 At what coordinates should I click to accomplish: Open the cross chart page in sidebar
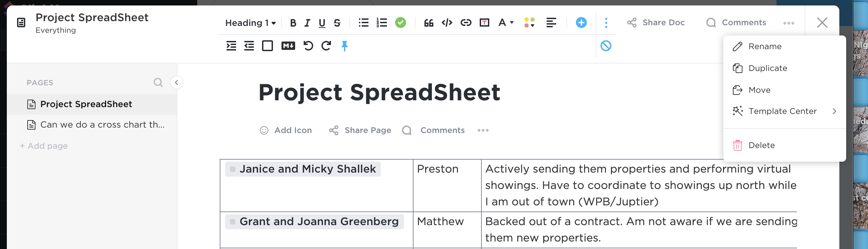(102, 125)
